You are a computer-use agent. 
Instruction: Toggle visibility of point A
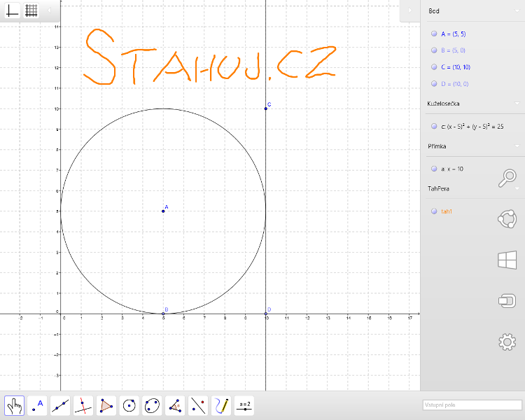coord(434,34)
